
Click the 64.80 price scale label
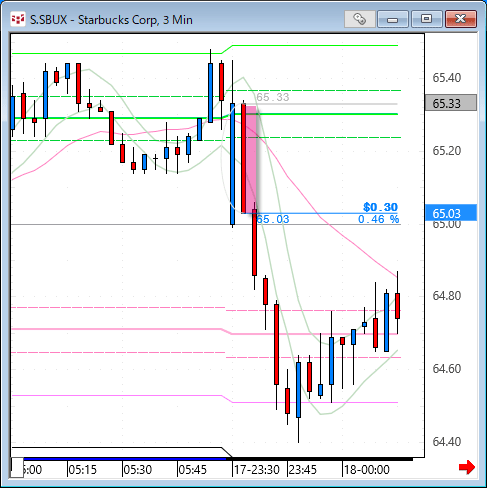[447, 296]
